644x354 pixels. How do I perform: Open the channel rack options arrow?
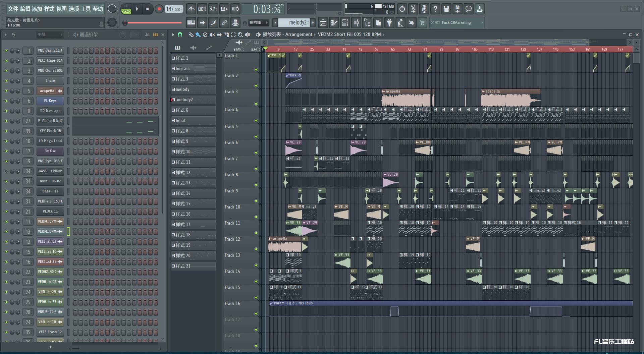click(6, 35)
